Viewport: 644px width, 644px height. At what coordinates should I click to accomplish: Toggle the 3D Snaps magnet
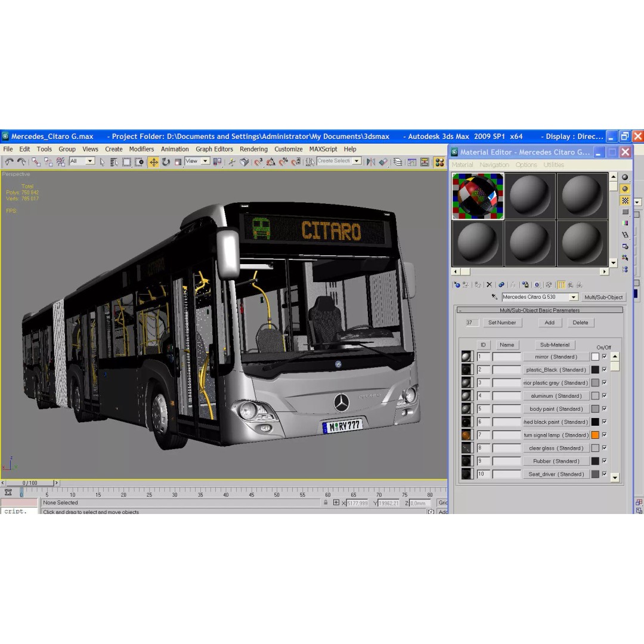(x=258, y=162)
